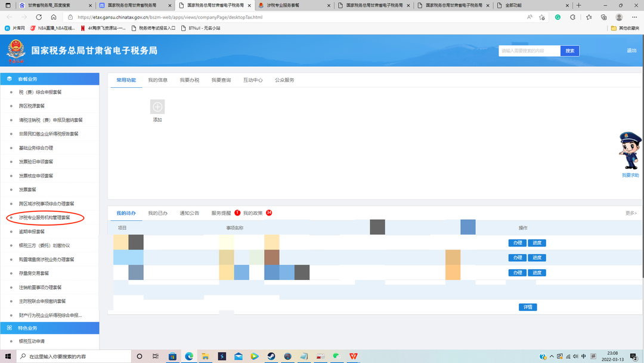
Task: Click the Windows Start button
Action: pyautogui.click(x=8, y=356)
